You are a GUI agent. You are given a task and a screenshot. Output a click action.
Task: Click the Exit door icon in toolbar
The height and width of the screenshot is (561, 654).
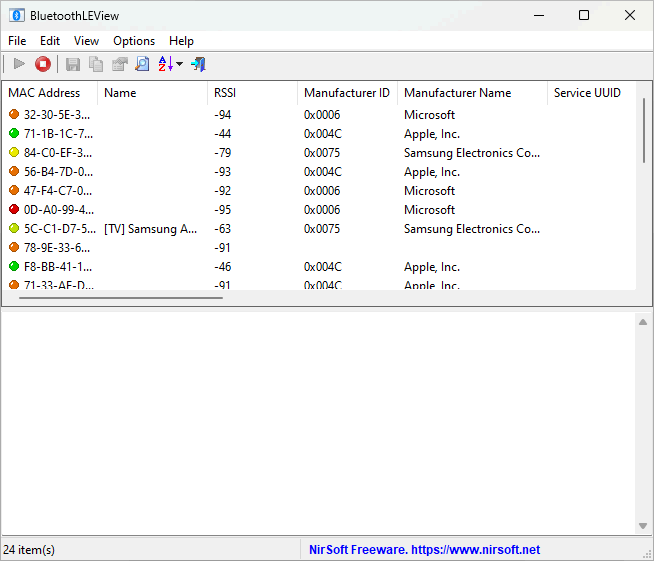tap(198, 64)
